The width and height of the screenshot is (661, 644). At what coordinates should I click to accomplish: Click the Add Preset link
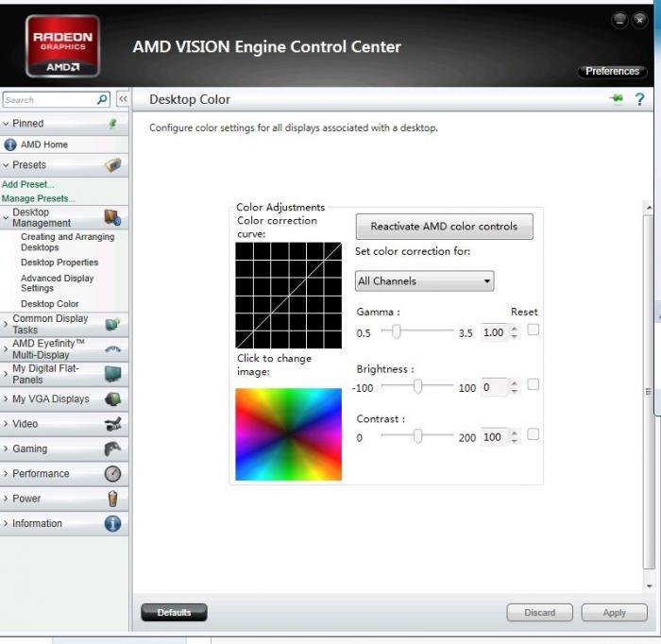pyautogui.click(x=27, y=184)
